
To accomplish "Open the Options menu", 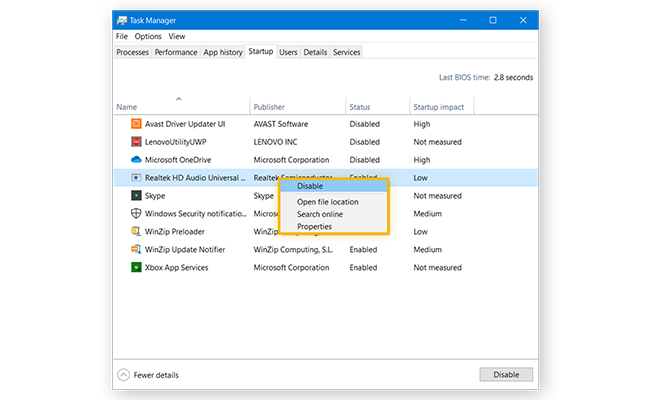I will (x=148, y=36).
